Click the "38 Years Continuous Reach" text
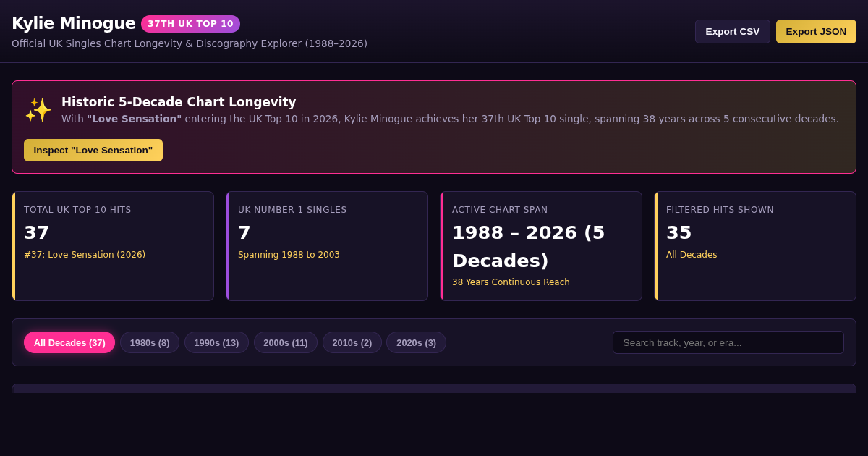Screen dimensions: 868x456 tap(511, 282)
